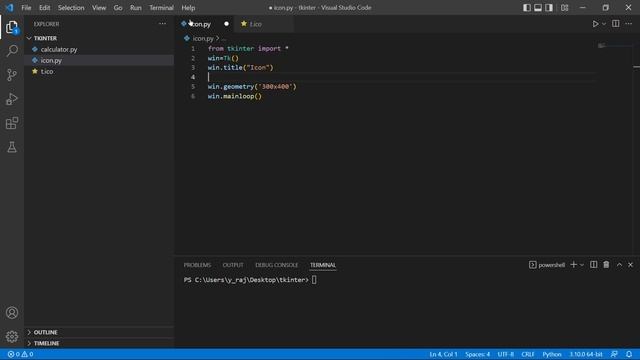Click terminal prompt input area

pyautogui.click(x=314, y=280)
